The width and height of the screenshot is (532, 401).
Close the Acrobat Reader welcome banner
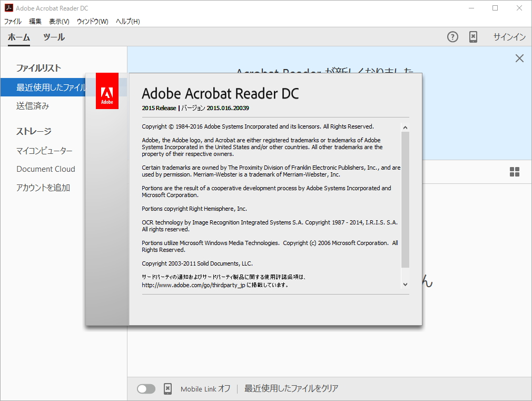(519, 58)
